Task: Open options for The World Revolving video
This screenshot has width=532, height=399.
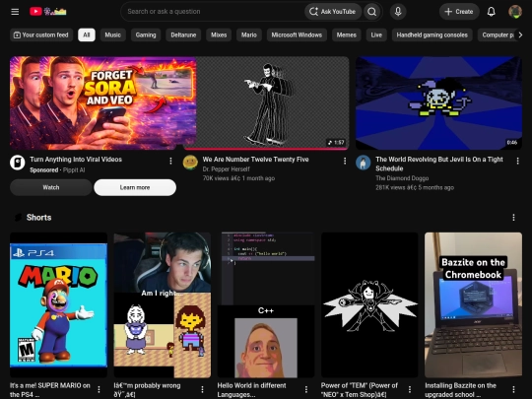Action: tap(517, 161)
